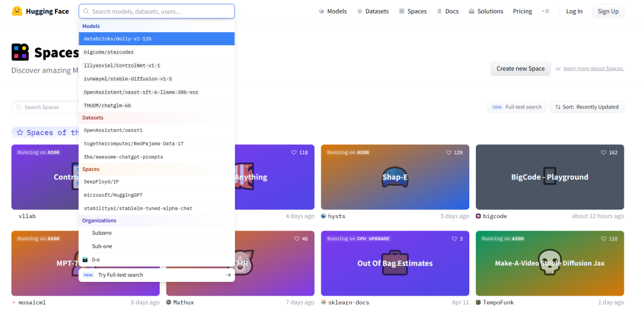Click the Spaces grid icon in navbar
The image size is (644, 320).
click(402, 11)
